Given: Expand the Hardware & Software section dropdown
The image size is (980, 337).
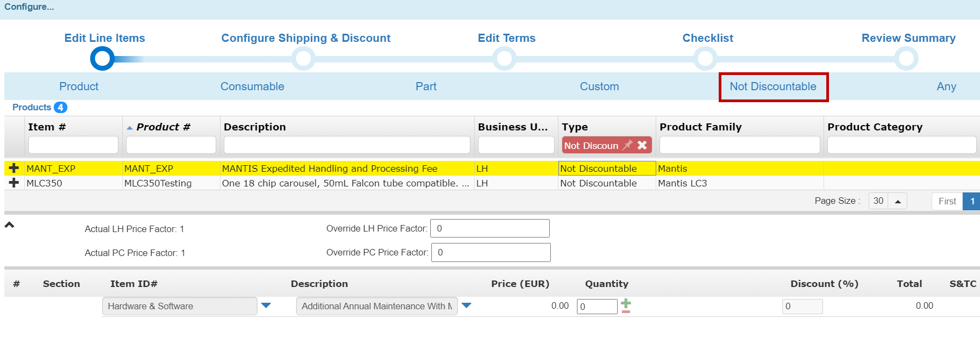Looking at the screenshot, I should (266, 305).
